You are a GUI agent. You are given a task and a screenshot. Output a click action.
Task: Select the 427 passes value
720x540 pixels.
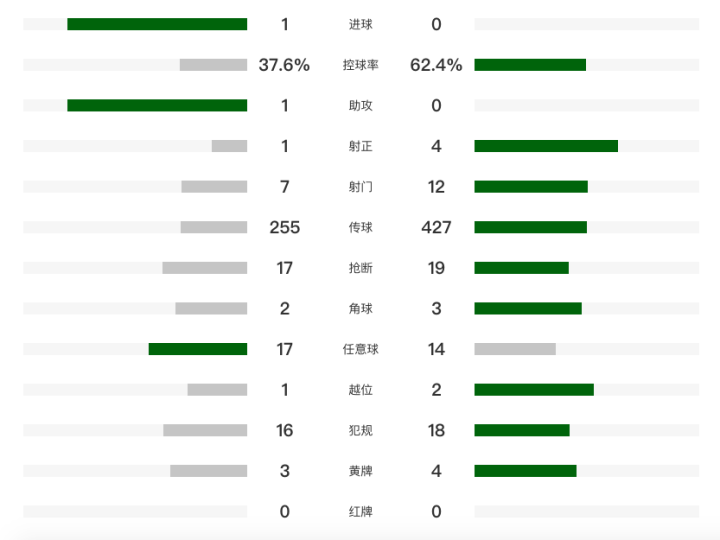tap(436, 227)
